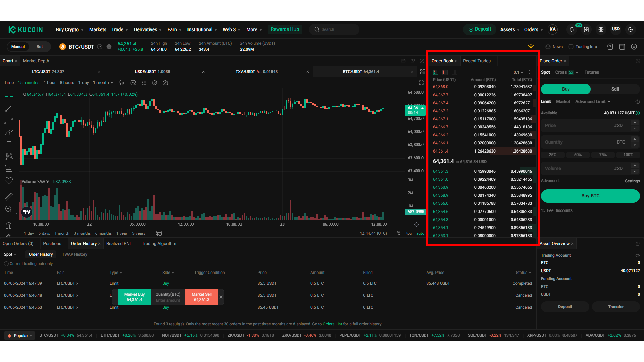
Task: Click the add funds plus icon beside Available
Action: tap(638, 113)
